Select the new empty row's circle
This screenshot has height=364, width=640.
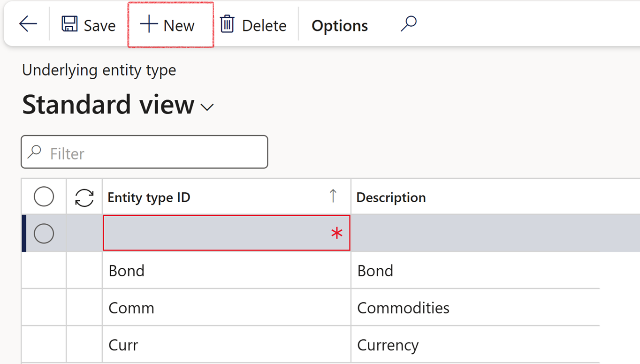(44, 234)
